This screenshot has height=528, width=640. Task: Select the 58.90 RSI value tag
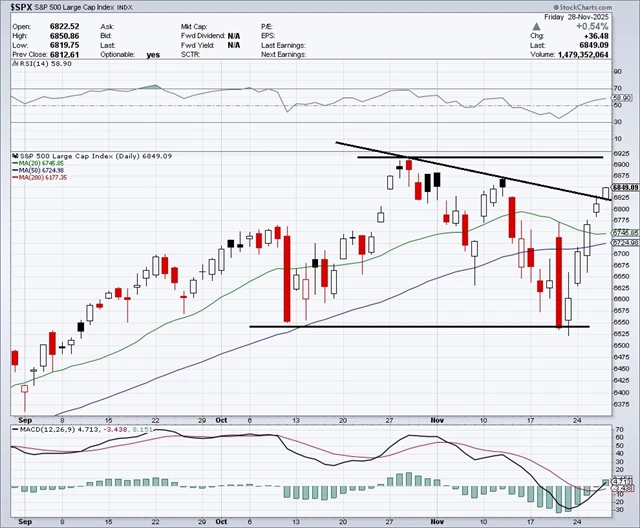(622, 98)
